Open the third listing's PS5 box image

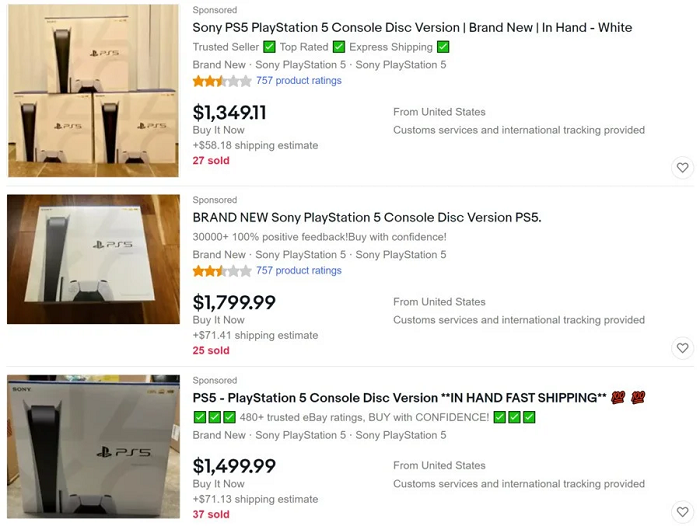[x=93, y=449]
